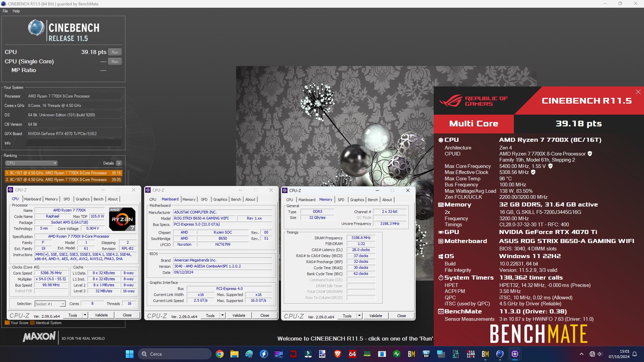The width and height of the screenshot is (644, 362).
Task: Click Validate in the Memory CPU-Z window
Action: (376, 316)
